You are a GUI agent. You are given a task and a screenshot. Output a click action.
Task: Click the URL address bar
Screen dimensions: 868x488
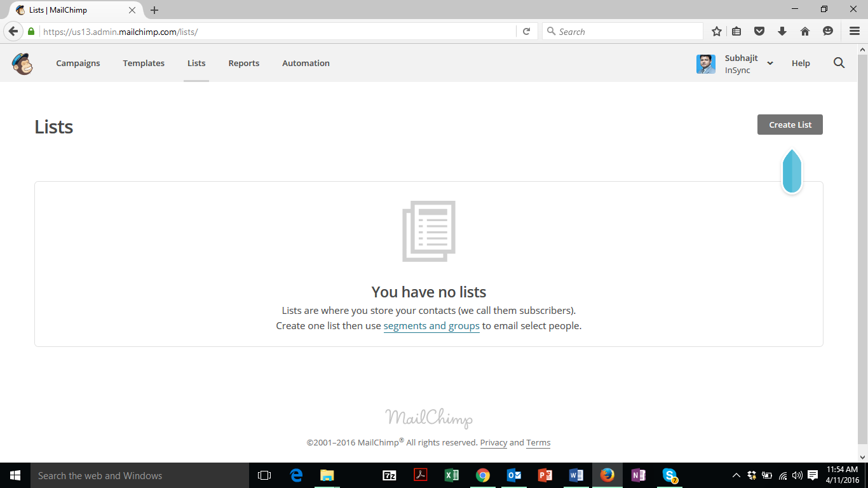(277, 31)
